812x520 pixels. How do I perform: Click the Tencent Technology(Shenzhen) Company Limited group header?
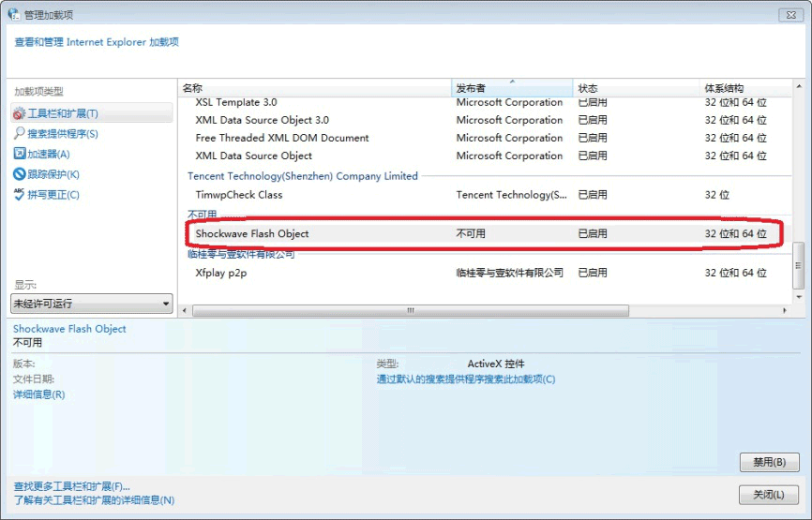point(303,176)
